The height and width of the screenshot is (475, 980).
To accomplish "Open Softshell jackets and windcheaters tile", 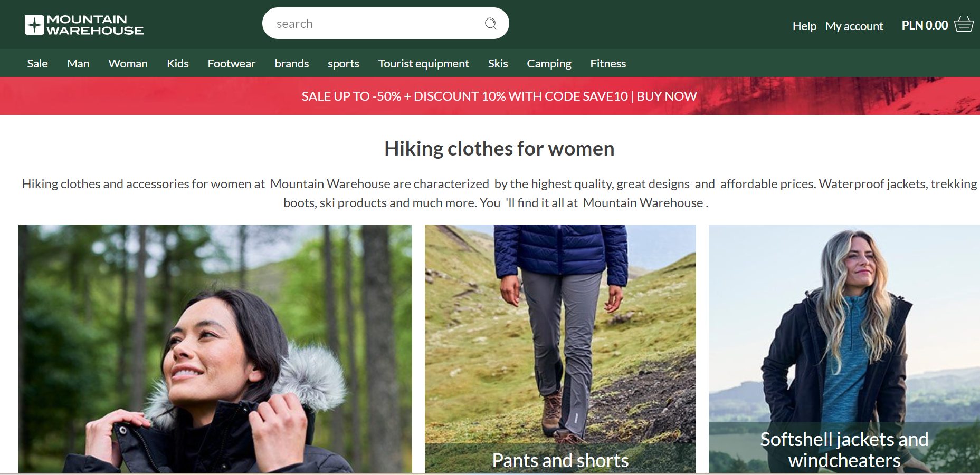I will pos(844,348).
